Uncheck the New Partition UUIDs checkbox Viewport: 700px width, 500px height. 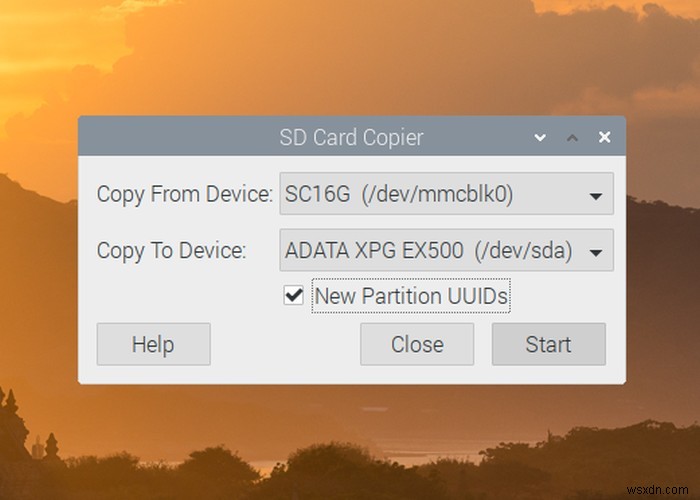[x=294, y=296]
